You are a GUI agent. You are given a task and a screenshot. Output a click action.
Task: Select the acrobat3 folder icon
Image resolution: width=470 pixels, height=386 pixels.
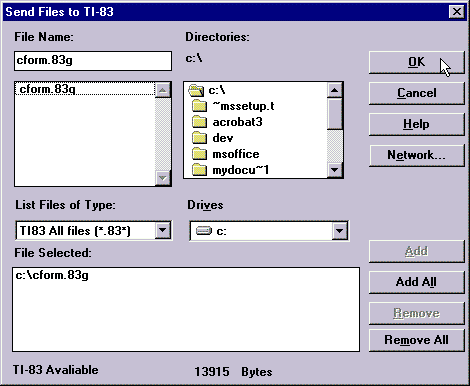[199, 122]
